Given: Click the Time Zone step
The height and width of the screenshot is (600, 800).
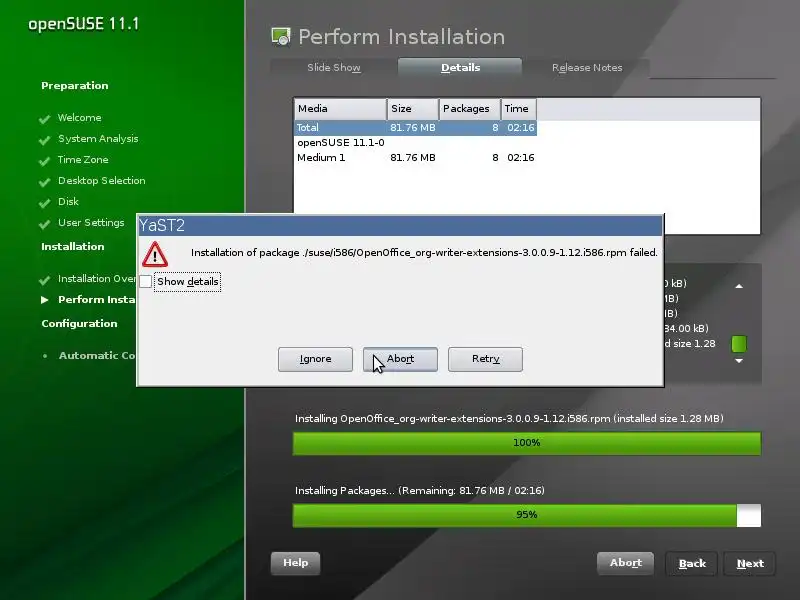Looking at the screenshot, I should tap(83, 160).
